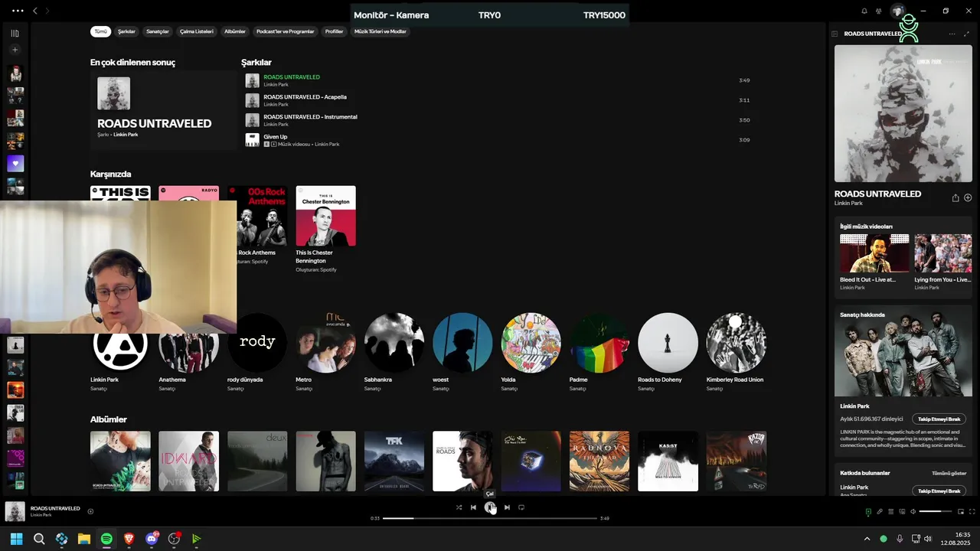980x551 pixels.
Task: Open the Yolda artist profile
Action: (531, 352)
